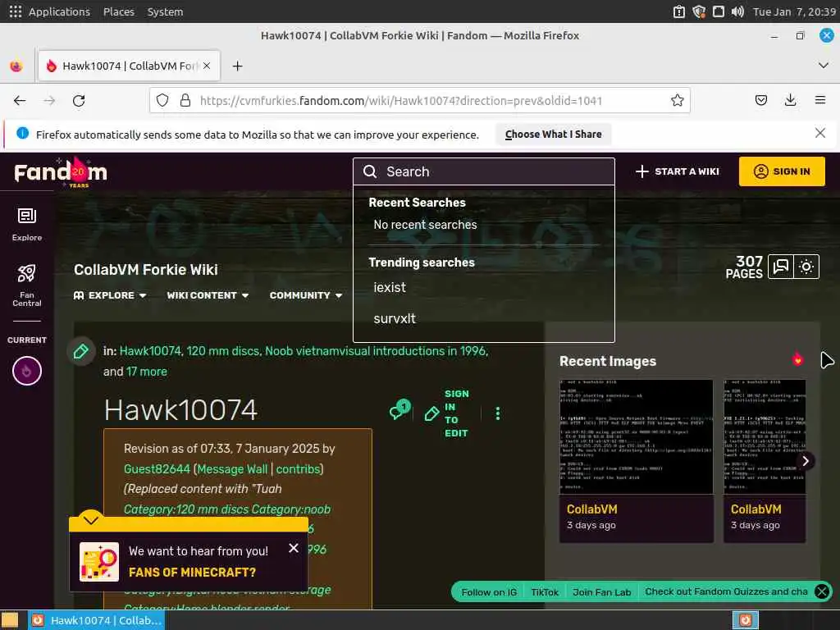
Task: Dismiss the Firefox data notification bar
Action: pos(819,133)
